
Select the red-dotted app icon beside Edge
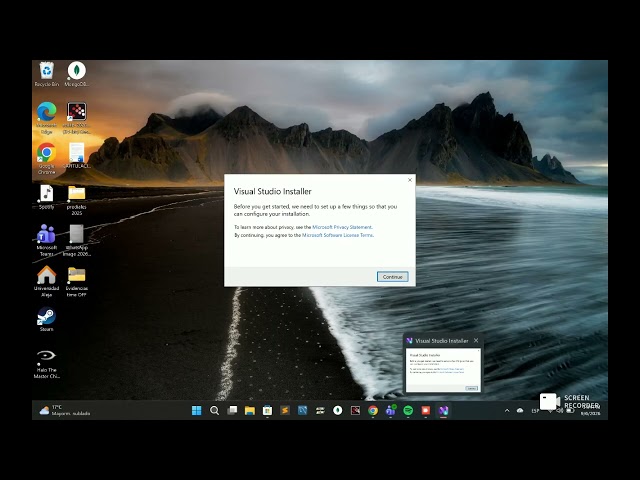(x=76, y=118)
